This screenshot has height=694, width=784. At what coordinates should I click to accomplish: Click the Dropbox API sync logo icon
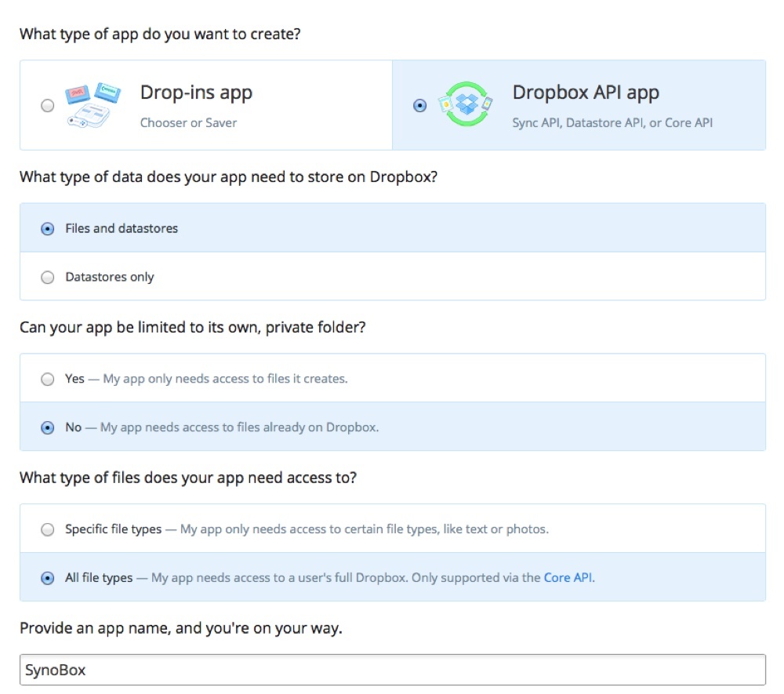click(466, 104)
